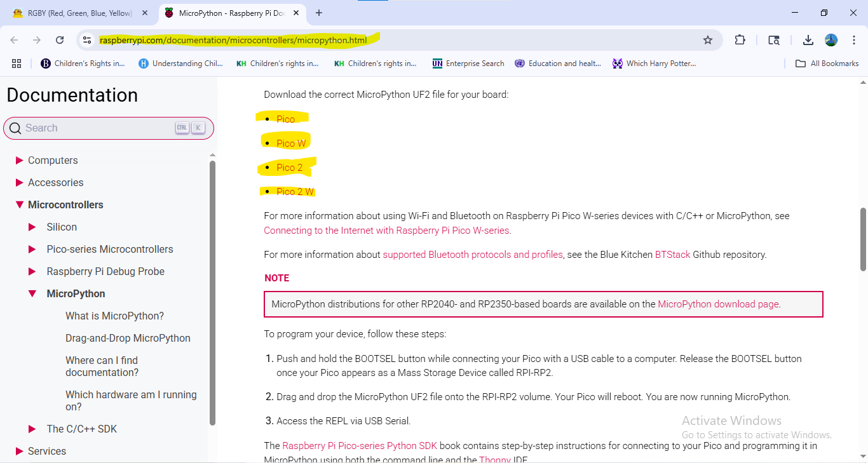Expand Pico-series Microcontrollers subsection
The height and width of the screenshot is (463, 868).
(x=32, y=250)
